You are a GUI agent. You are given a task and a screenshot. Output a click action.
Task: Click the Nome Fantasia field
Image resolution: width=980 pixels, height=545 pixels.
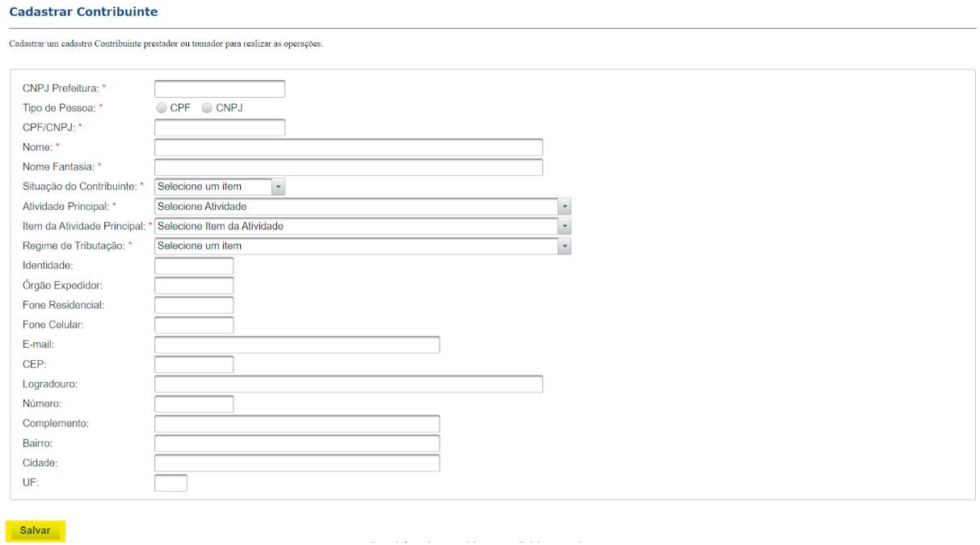(348, 167)
